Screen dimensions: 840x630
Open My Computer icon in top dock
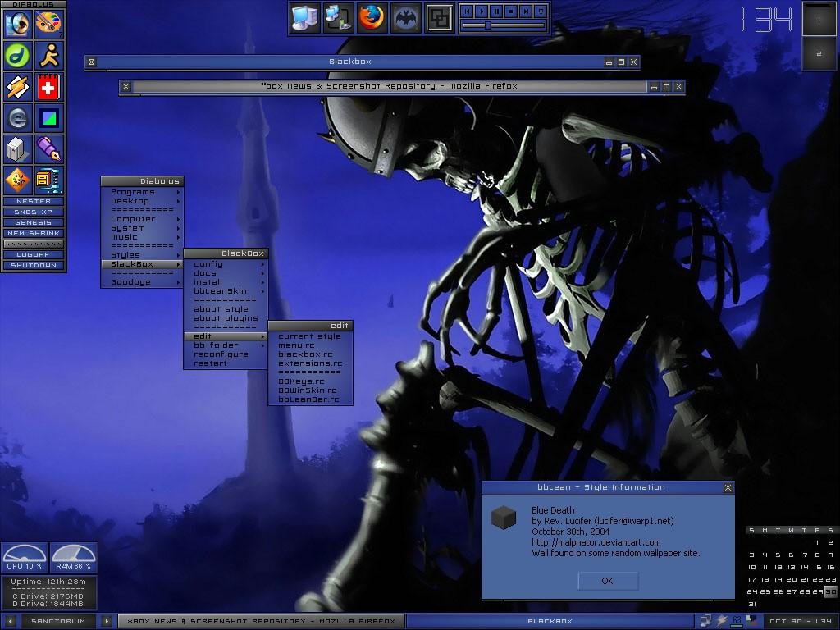(x=305, y=18)
